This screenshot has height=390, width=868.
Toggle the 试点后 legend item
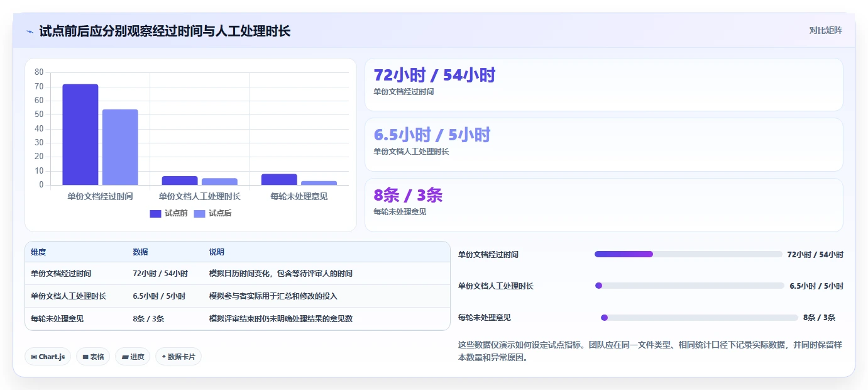[x=212, y=213]
